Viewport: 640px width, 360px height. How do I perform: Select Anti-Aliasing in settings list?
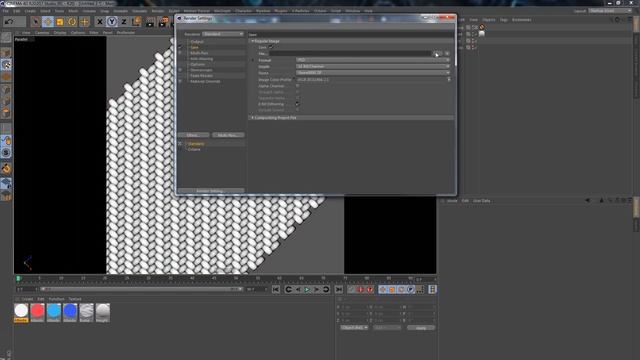(202, 59)
